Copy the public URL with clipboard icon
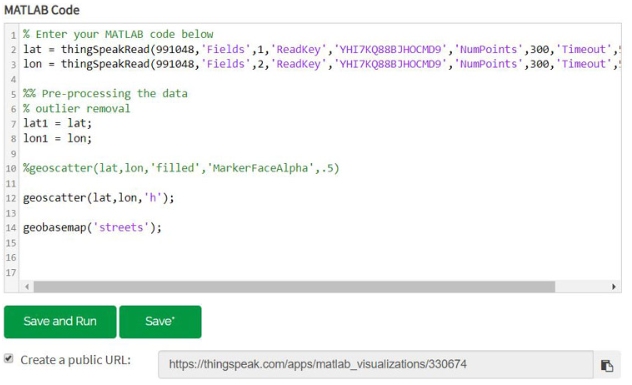The width and height of the screenshot is (632, 385). pos(607,365)
